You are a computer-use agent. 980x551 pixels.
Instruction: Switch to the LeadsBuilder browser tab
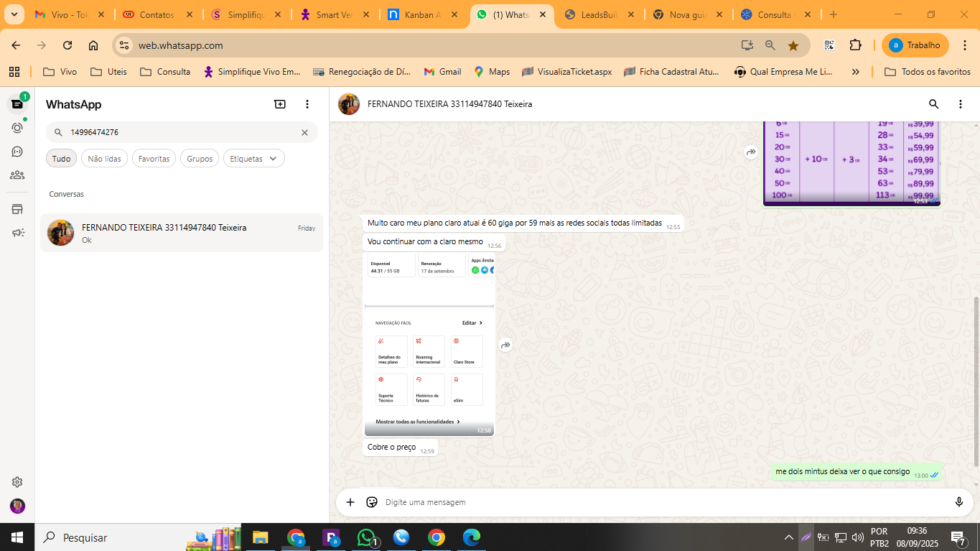599,14
